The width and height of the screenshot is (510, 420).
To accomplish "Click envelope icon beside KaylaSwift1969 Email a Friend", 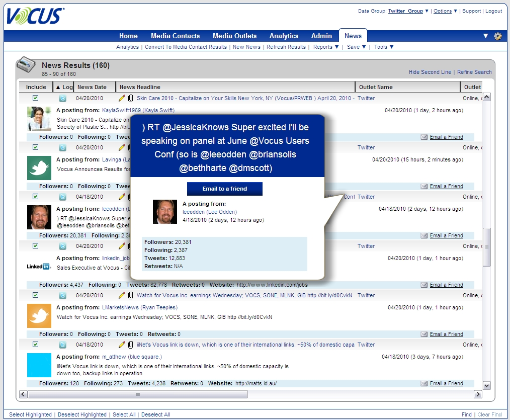I will point(424,137).
